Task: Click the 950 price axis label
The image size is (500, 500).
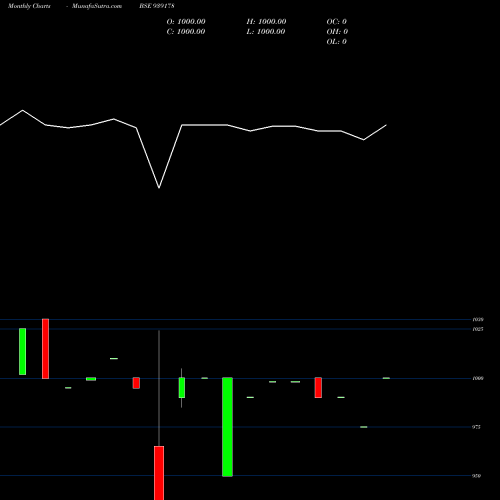Action: (477, 476)
